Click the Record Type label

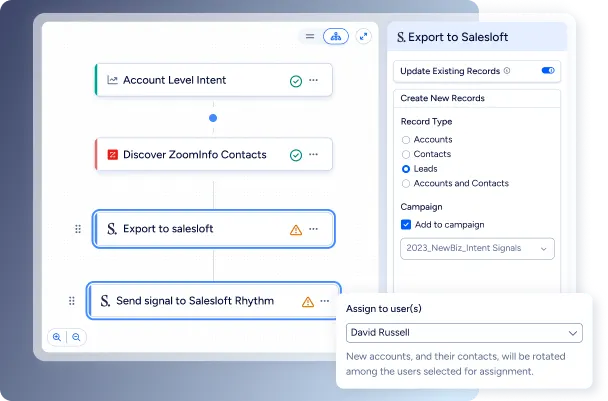click(426, 121)
